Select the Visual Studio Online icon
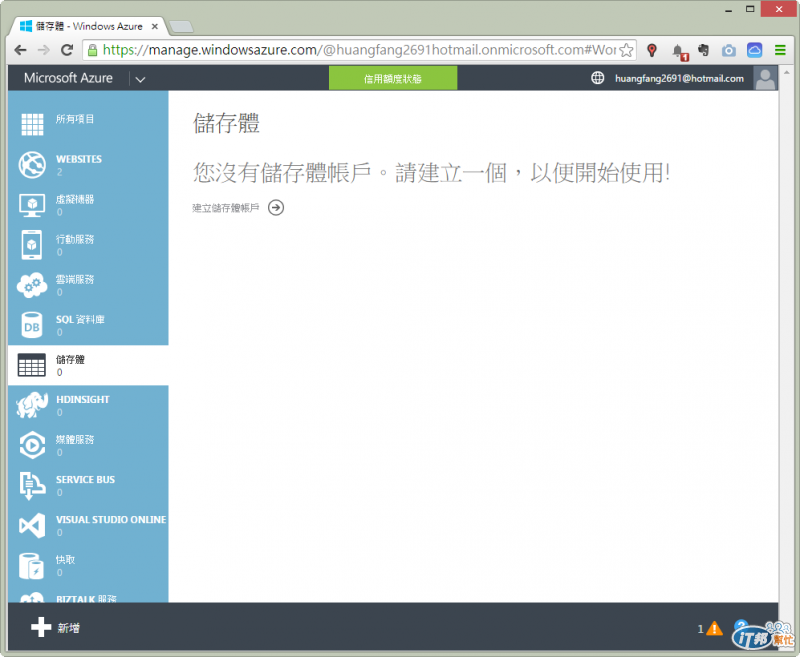The height and width of the screenshot is (657, 800). (x=32, y=525)
